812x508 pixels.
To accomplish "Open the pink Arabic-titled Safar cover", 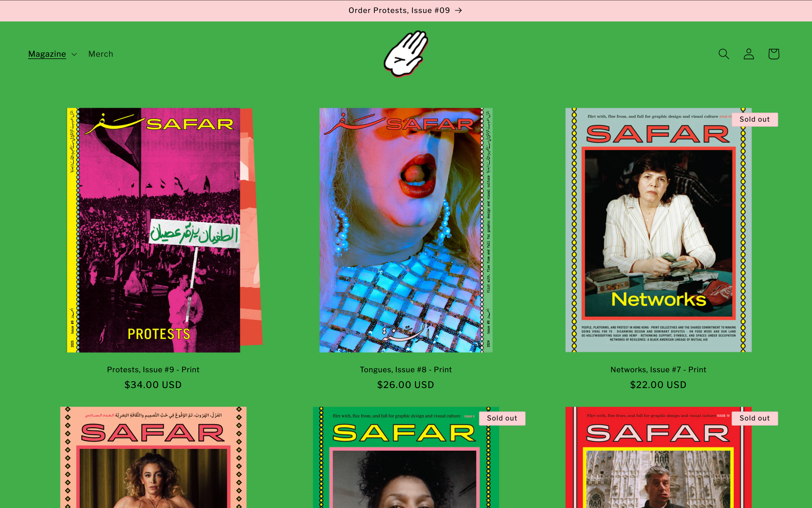I will pyautogui.click(x=153, y=457).
